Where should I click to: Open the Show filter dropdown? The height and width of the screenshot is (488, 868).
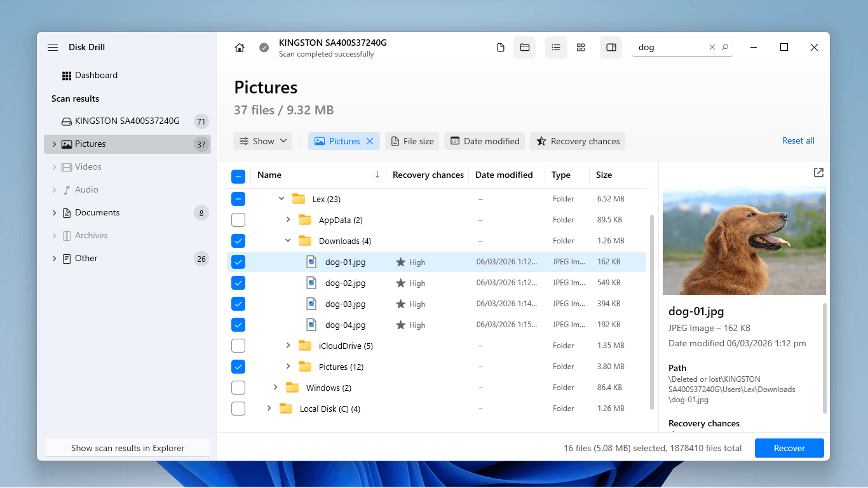point(262,141)
